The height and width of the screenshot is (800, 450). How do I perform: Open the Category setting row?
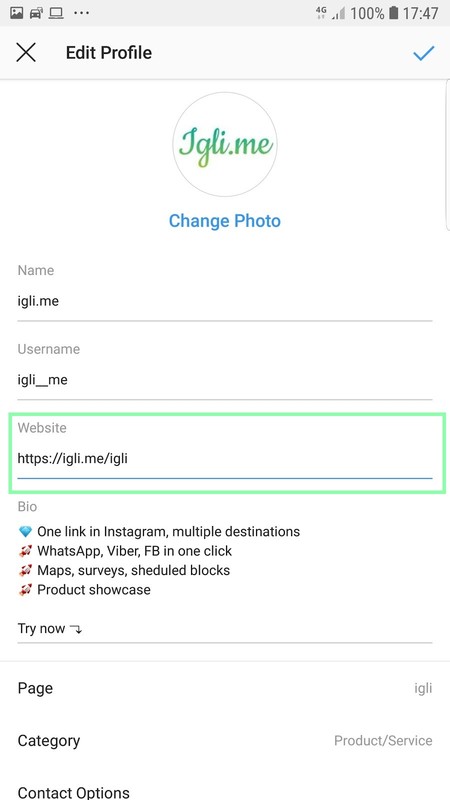pos(225,741)
